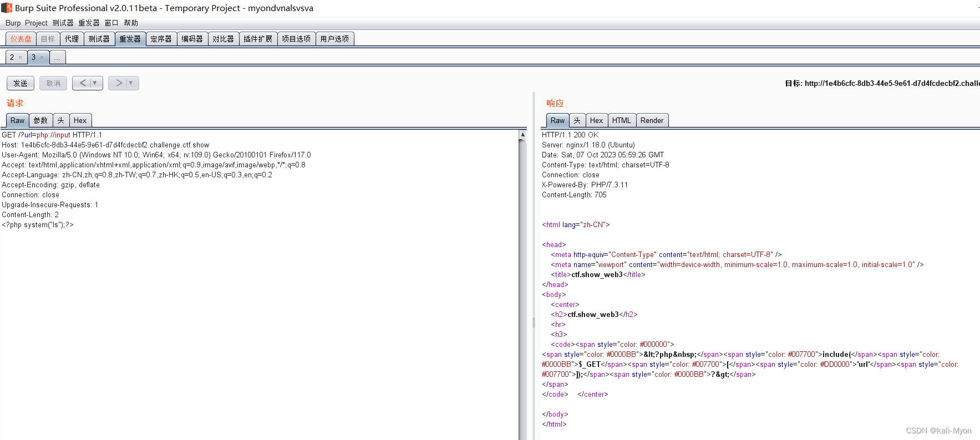Select the response 头 headers tab
Viewport: 980px width, 440px height.
click(x=577, y=120)
